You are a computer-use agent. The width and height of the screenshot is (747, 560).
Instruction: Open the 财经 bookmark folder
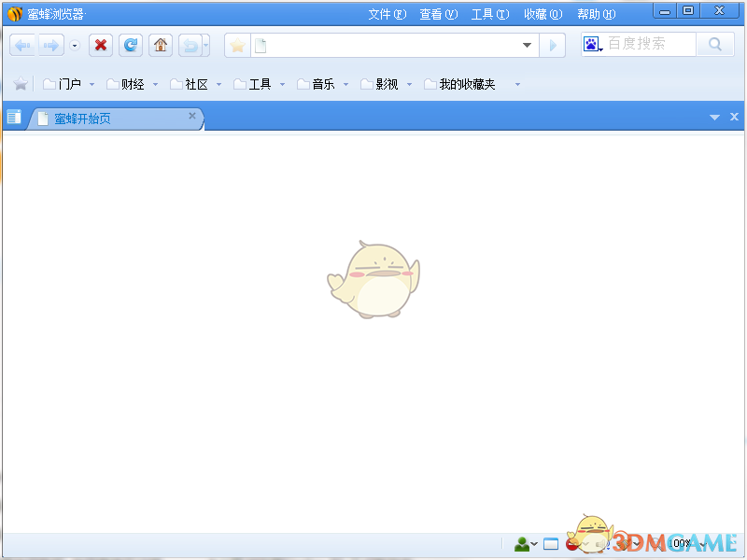(x=126, y=84)
